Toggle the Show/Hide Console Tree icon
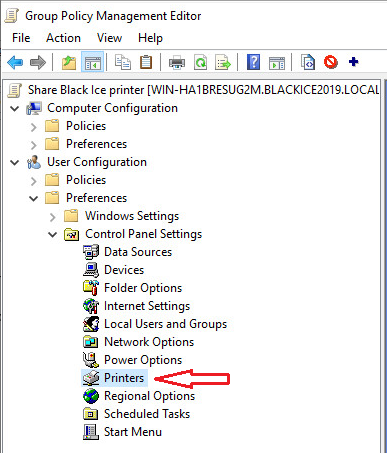This screenshot has height=453, width=387. point(92,62)
